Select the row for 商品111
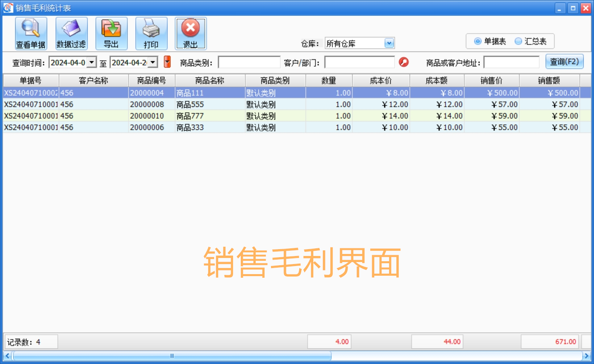594x364 pixels. [297, 93]
